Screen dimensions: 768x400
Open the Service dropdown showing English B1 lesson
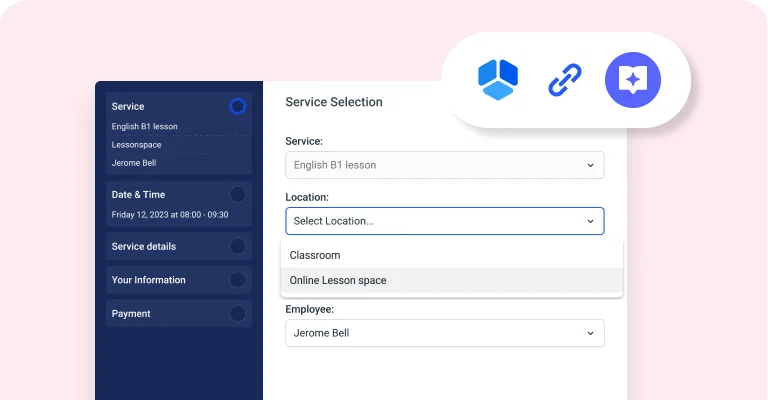pos(445,165)
